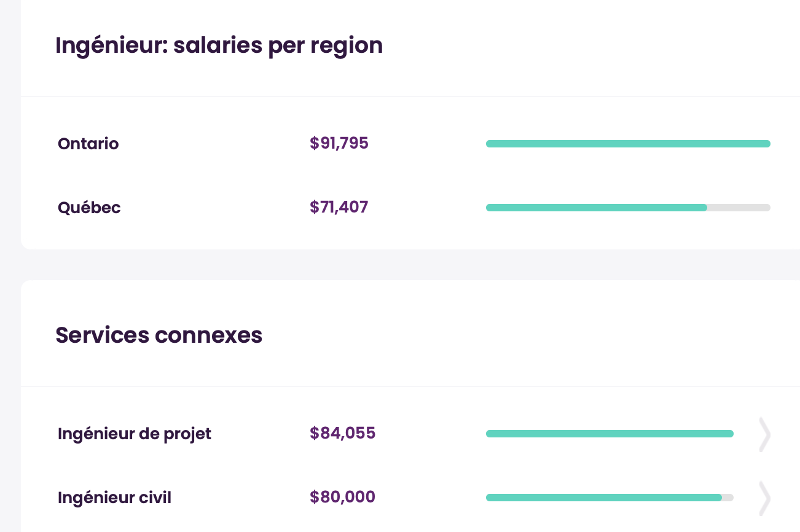This screenshot has width=800, height=532.
Task: Click the "Services connexes" section heading
Action: pyautogui.click(x=159, y=335)
